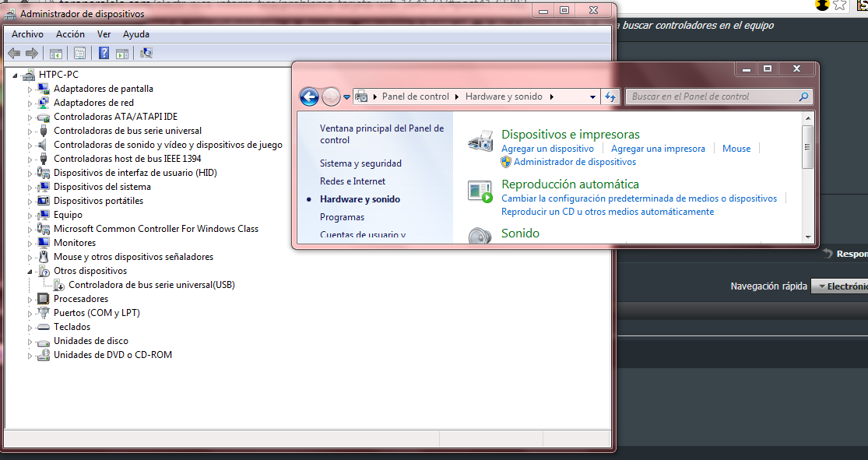The image size is (868, 460).
Task: Open recent pages dropdown arrow
Action: [x=346, y=97]
